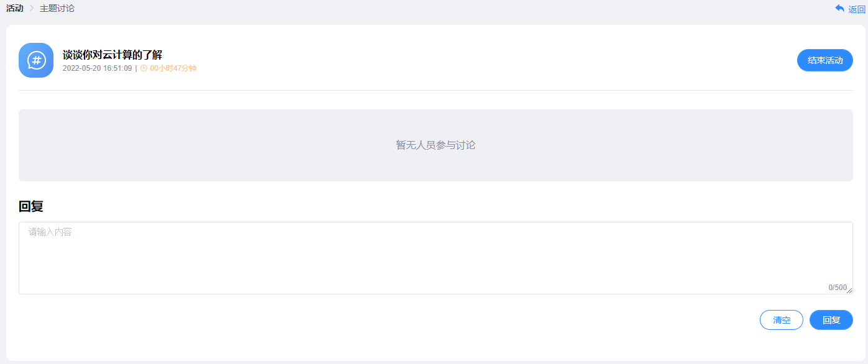Click the horizontal divider below the title
Image resolution: width=868 pixels, height=364 pixels.
[435, 91]
